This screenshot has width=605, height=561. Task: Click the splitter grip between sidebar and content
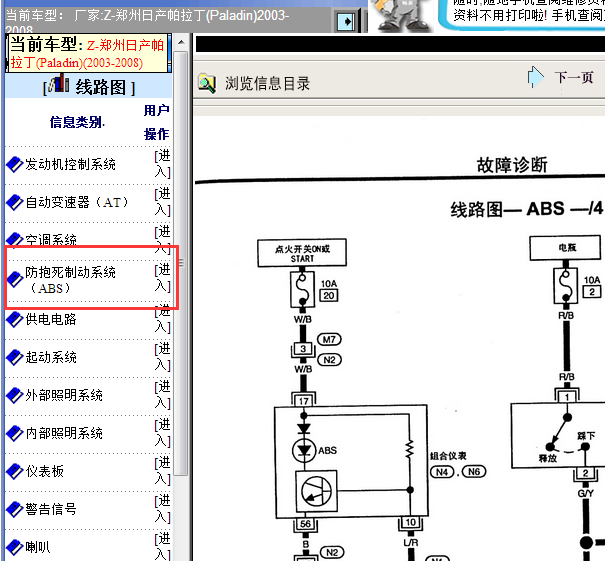coord(181,263)
